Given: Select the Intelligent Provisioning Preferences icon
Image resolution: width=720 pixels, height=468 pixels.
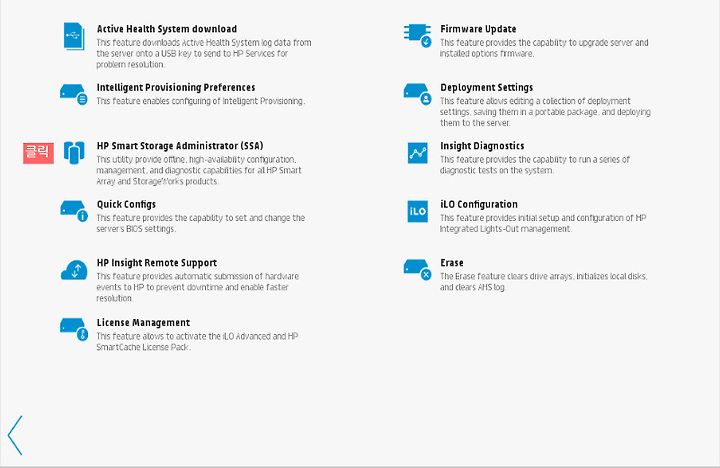Looking at the screenshot, I should pos(74,94).
